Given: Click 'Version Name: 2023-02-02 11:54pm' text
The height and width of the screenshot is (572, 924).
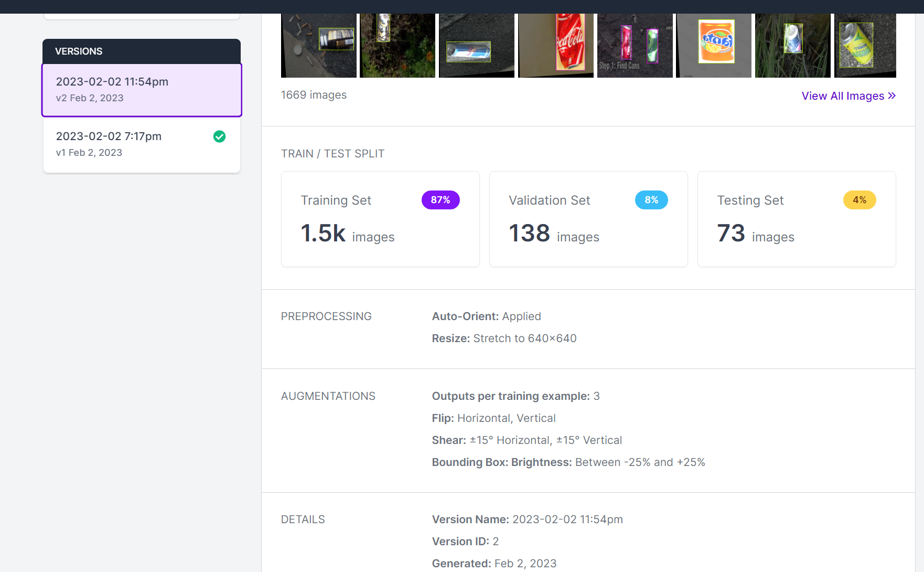Looking at the screenshot, I should tap(527, 520).
